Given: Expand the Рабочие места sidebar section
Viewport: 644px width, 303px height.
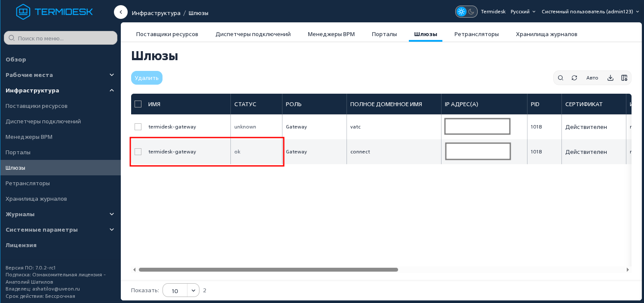Looking at the screenshot, I should (x=60, y=75).
